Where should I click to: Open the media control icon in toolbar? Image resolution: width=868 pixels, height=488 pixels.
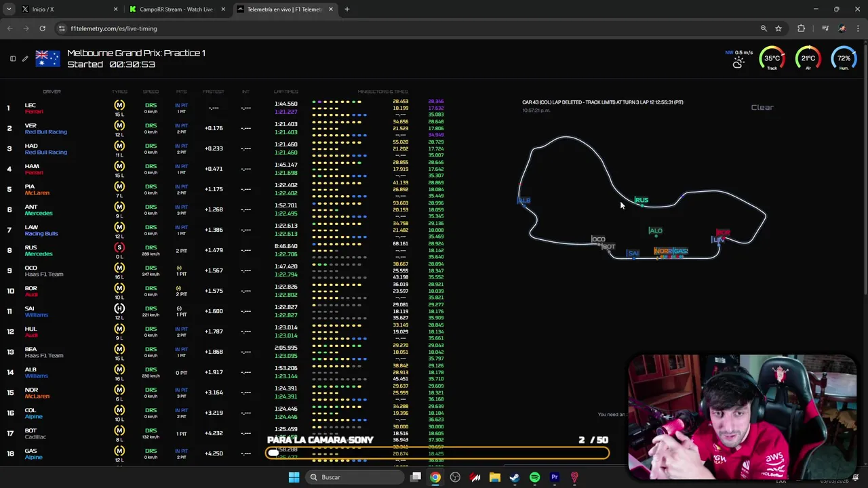point(825,28)
